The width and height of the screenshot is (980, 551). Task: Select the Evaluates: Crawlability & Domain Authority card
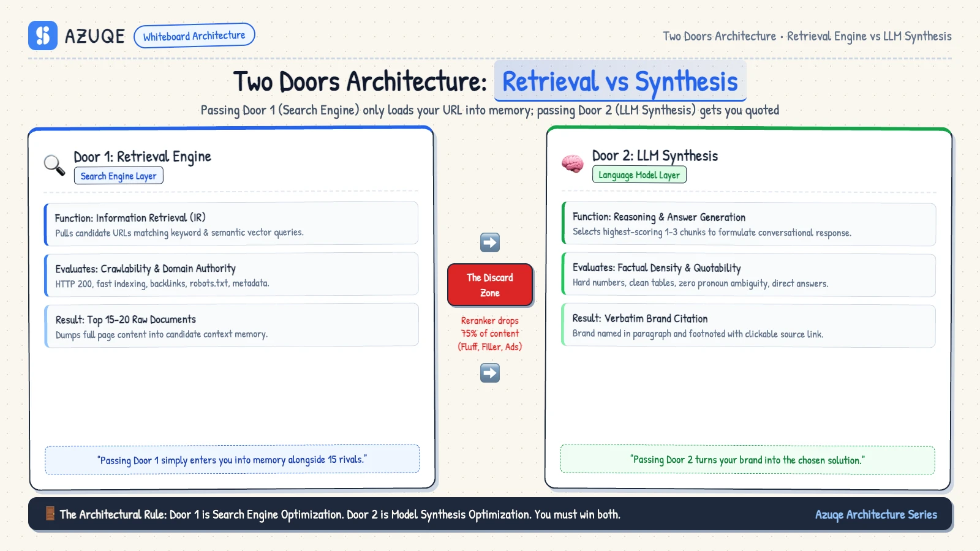point(231,274)
